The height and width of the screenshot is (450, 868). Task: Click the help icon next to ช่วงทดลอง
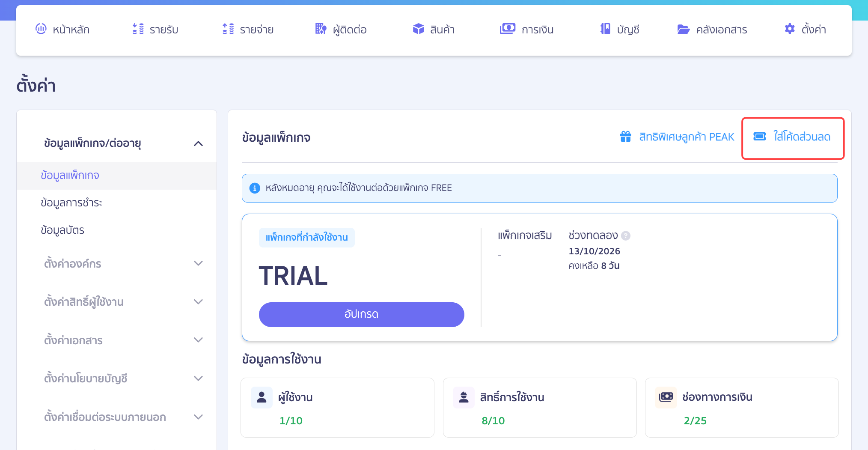click(626, 235)
